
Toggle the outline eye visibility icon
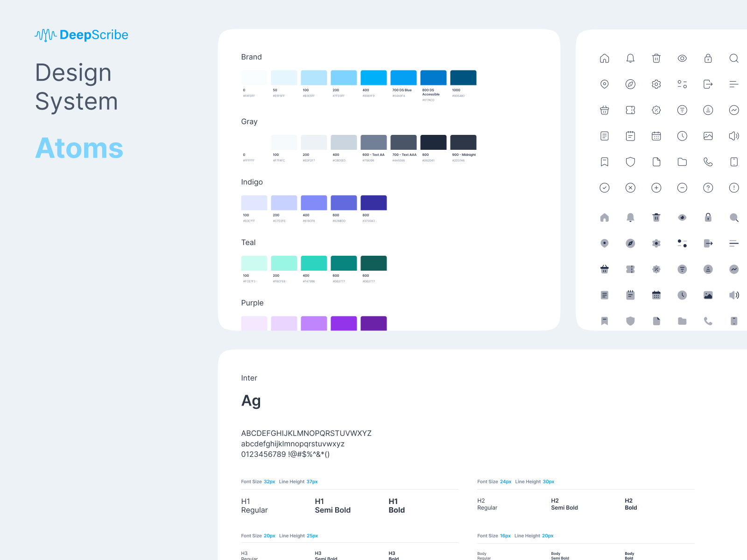click(x=682, y=58)
